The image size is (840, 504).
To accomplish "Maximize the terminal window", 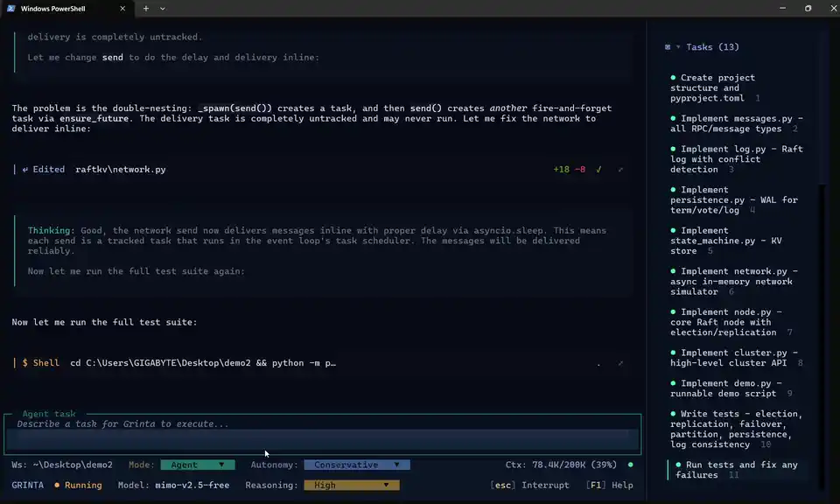I will pyautogui.click(x=808, y=8).
